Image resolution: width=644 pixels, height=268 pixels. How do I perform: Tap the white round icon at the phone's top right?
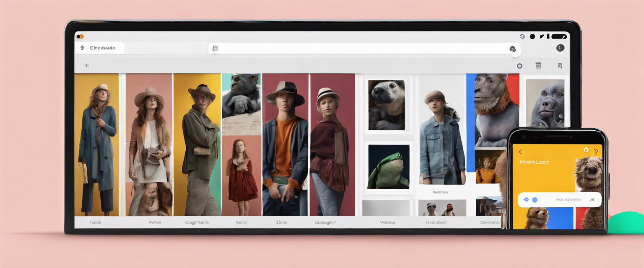(586, 150)
